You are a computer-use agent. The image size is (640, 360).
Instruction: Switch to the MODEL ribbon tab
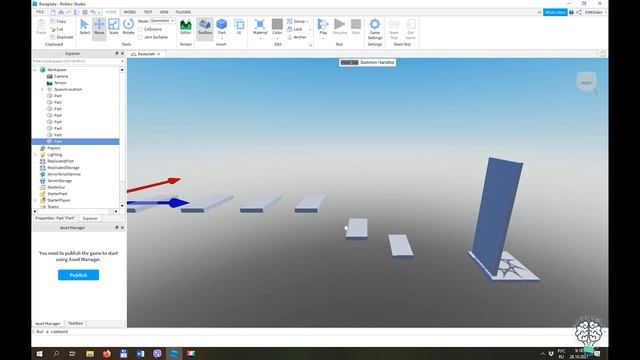tap(130, 12)
